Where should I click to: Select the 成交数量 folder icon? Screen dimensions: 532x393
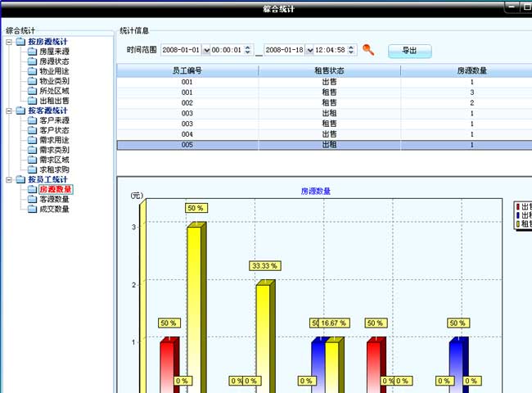tap(32, 209)
